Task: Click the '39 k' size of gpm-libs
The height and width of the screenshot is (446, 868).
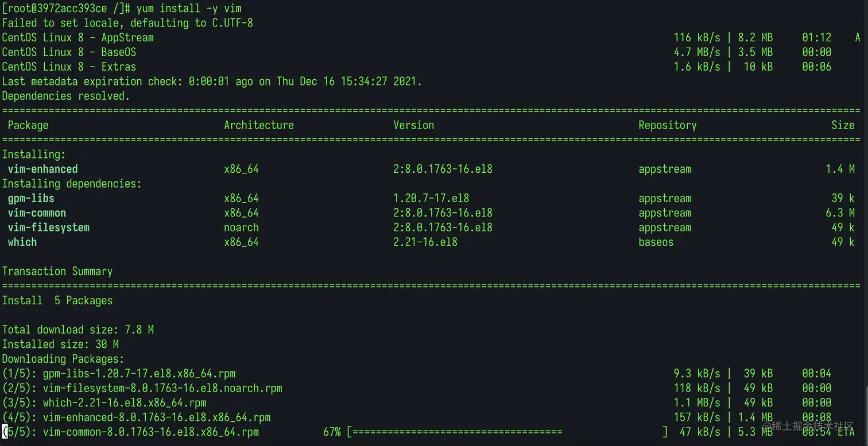Action: [843, 199]
